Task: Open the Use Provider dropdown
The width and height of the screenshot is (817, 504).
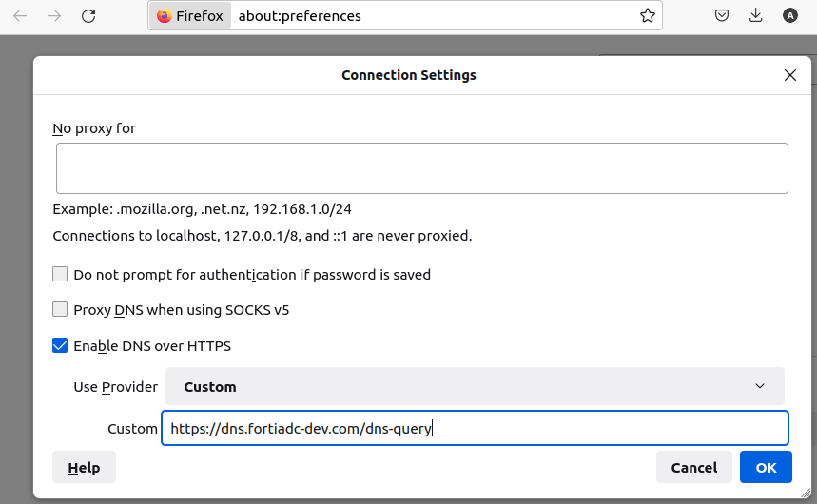Action: [x=475, y=387]
